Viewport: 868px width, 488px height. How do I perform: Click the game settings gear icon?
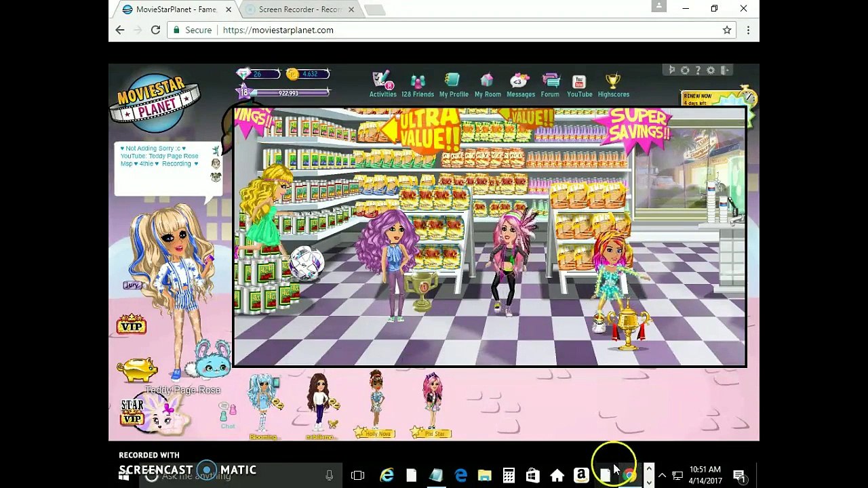[x=711, y=70]
